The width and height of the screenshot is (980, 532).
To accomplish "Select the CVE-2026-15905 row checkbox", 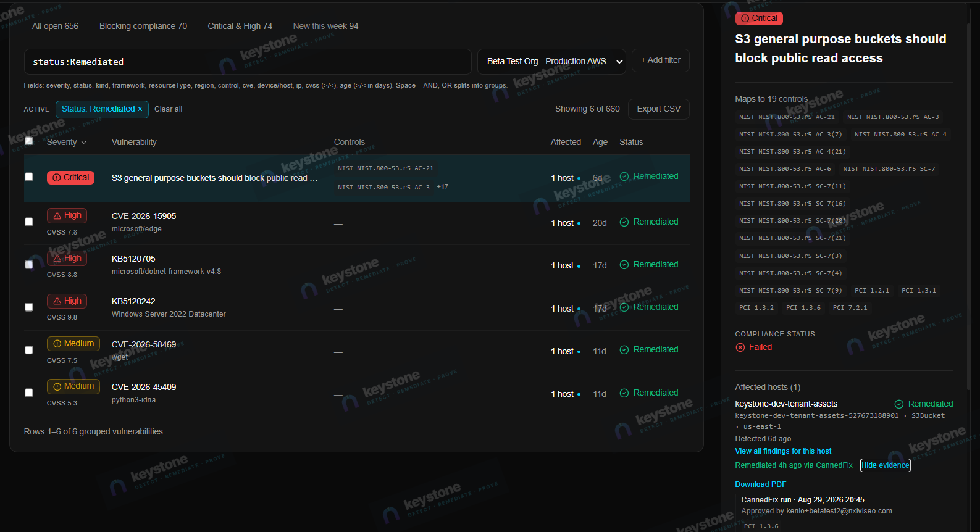I will click(29, 222).
